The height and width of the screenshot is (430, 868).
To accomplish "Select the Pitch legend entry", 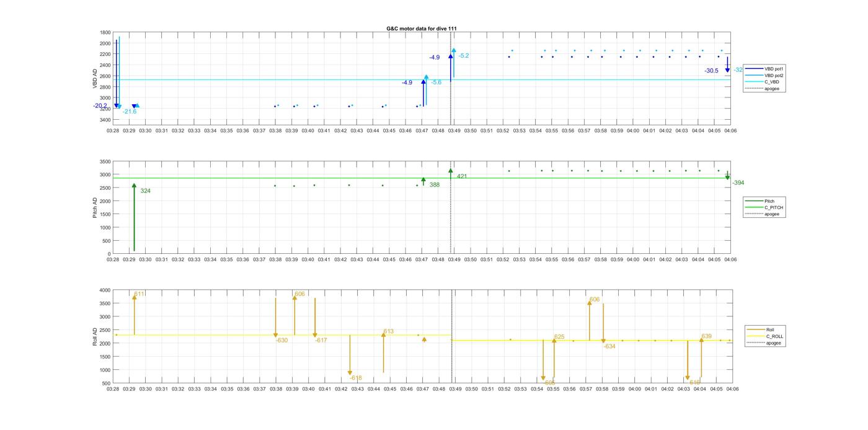I will click(759, 201).
